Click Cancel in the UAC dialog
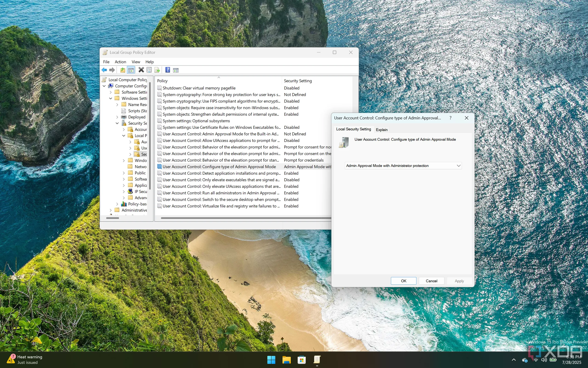Viewport: 588px width, 368px height. pyautogui.click(x=431, y=281)
